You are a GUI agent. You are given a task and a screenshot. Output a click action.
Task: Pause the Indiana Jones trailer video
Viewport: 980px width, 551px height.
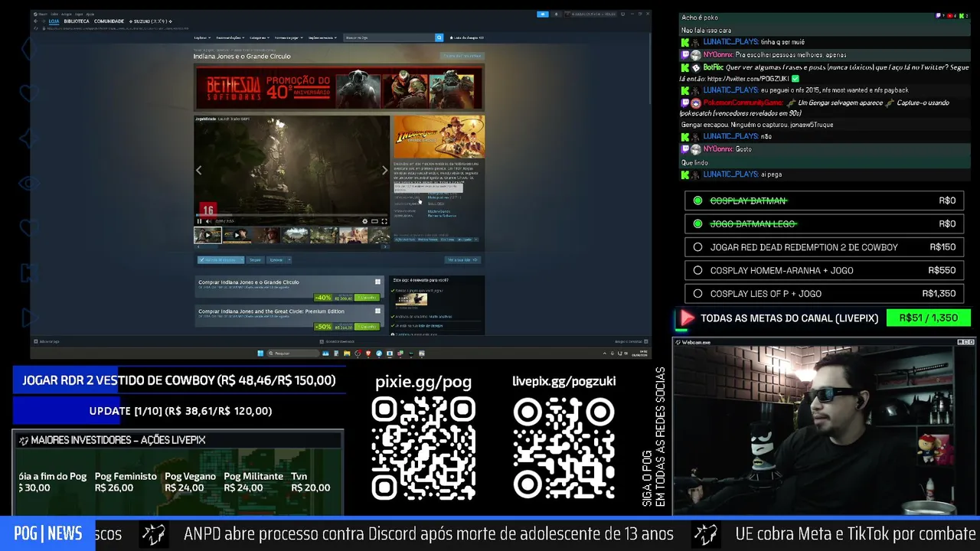[x=199, y=221]
